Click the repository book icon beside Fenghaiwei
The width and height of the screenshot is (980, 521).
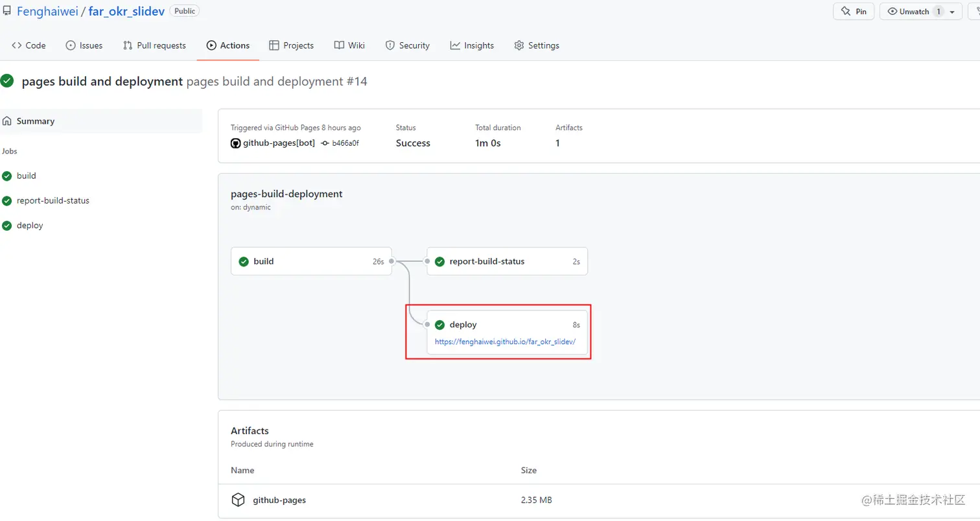pos(7,12)
